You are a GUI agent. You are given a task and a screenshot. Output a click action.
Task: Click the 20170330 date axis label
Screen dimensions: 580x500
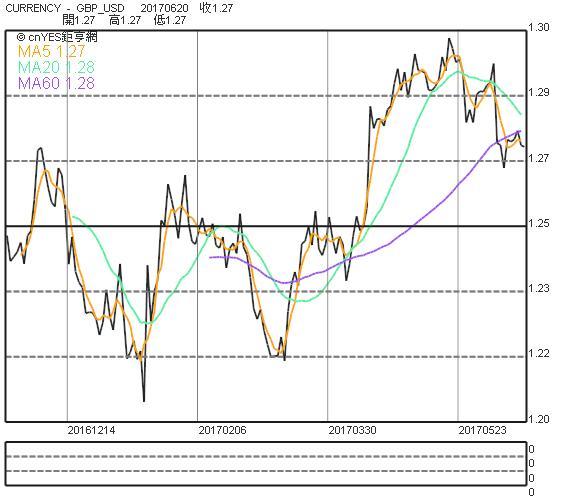[x=353, y=430]
